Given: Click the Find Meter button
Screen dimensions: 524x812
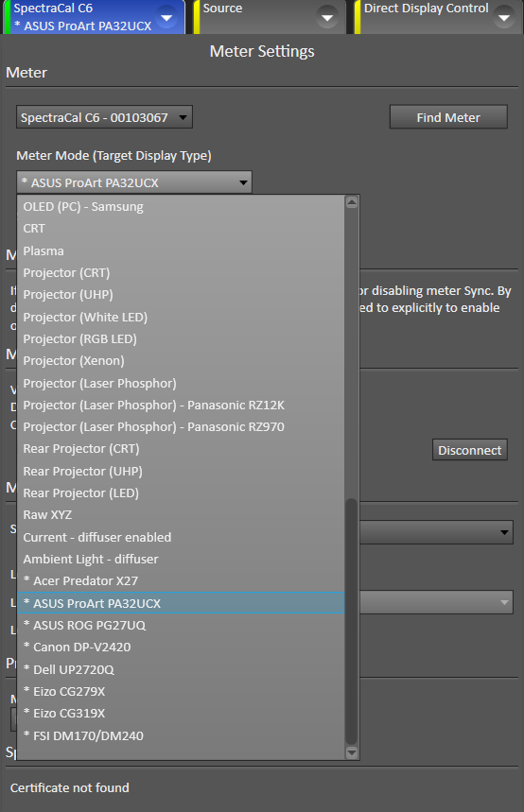Looking at the screenshot, I should coord(448,117).
